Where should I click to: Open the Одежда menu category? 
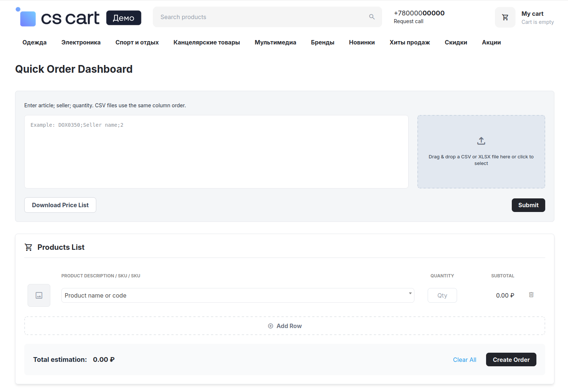[35, 42]
